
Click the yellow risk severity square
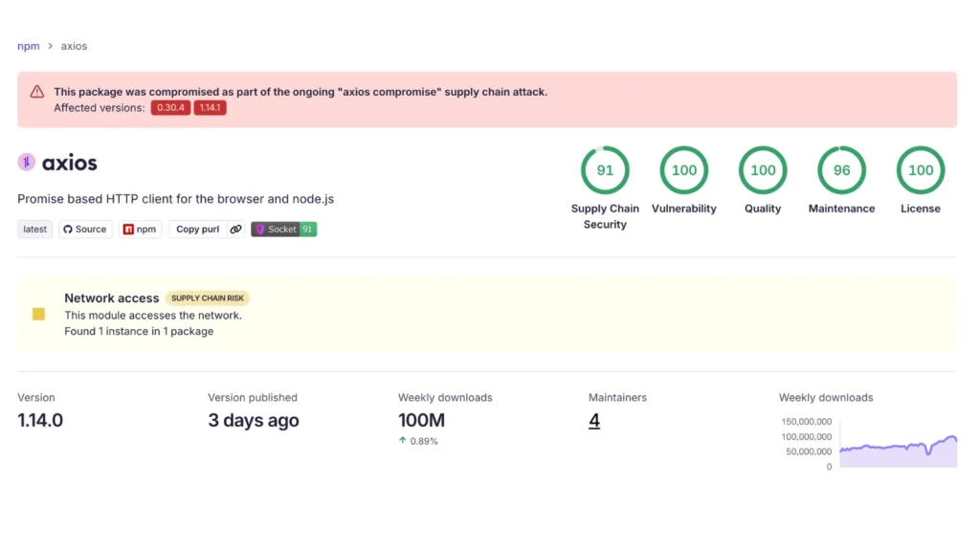pos(38,314)
